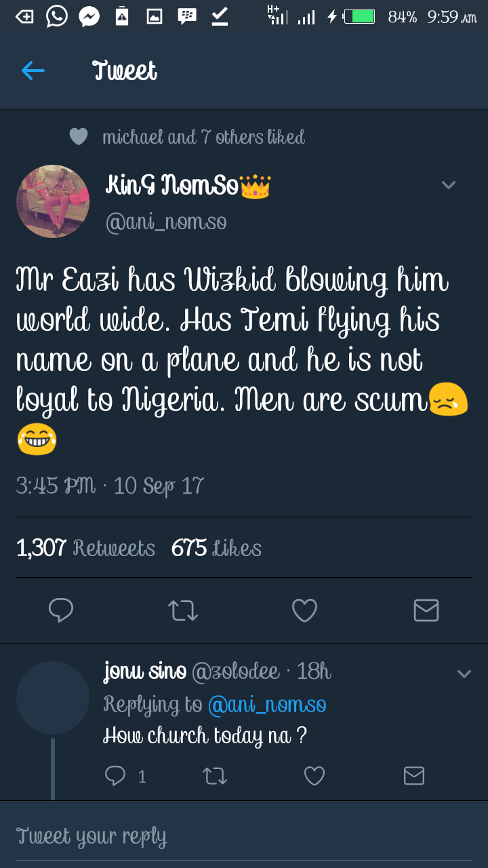Like jonu sino's reply
Viewport: 488px width, 868px height.
coord(314,776)
